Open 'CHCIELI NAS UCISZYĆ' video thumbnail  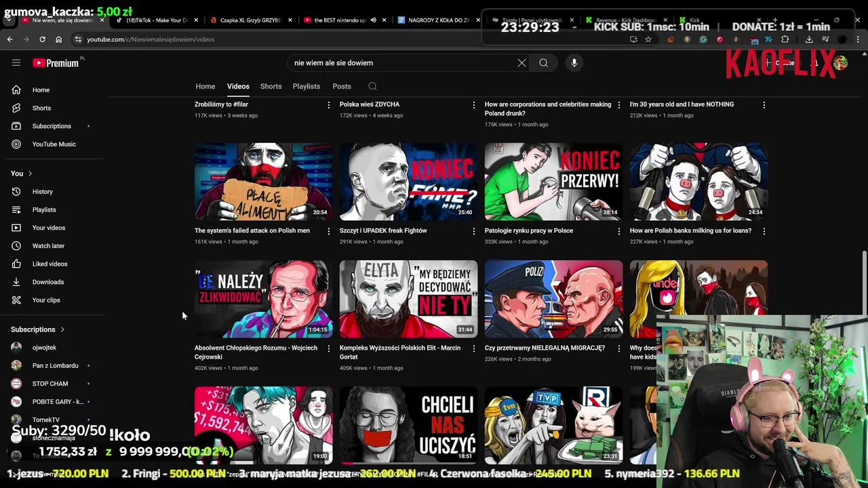coord(408,426)
